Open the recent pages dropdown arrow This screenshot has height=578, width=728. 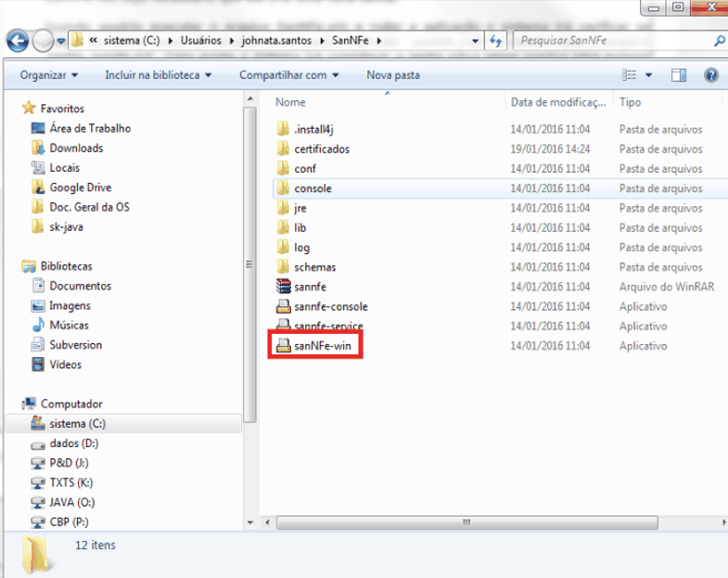tap(61, 41)
